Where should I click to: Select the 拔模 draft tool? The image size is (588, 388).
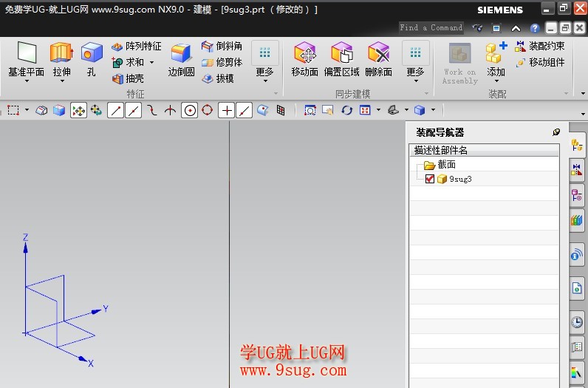pos(217,78)
